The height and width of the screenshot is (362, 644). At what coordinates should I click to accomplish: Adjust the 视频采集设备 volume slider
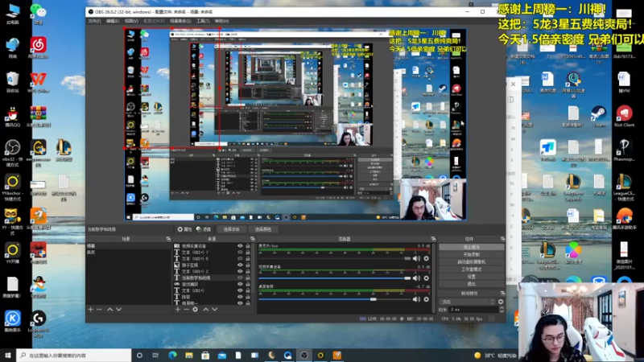point(335,278)
